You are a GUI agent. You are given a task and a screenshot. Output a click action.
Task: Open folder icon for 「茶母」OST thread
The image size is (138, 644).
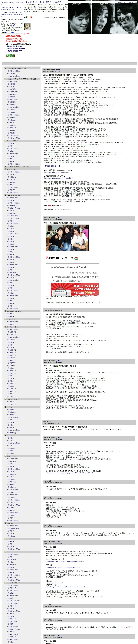pos(5,79)
